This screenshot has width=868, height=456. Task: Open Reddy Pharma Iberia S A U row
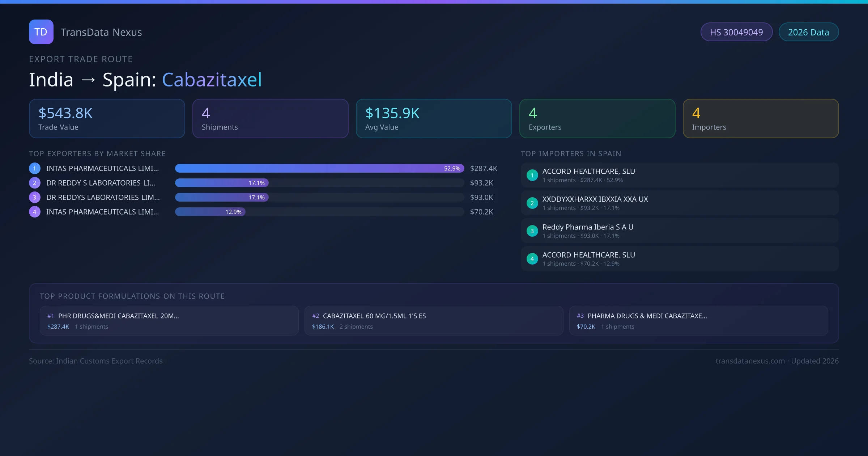[x=680, y=231]
